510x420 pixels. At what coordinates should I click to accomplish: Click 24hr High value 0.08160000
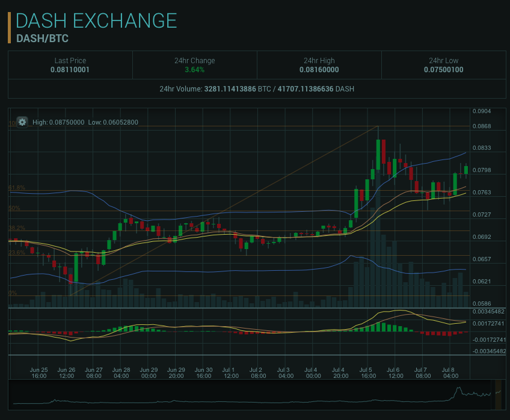[319, 70]
